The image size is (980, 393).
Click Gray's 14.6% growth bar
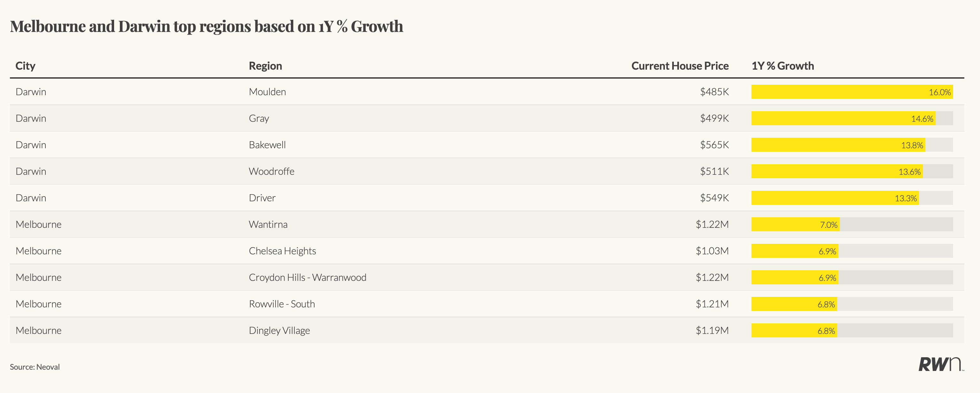843,118
